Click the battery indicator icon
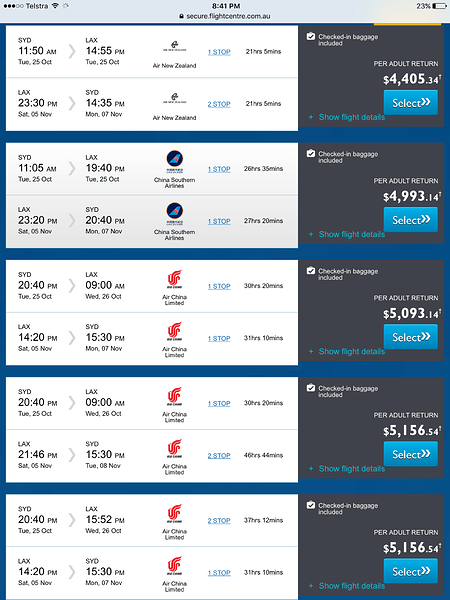Screen dimensions: 450x600 tap(439, 6)
